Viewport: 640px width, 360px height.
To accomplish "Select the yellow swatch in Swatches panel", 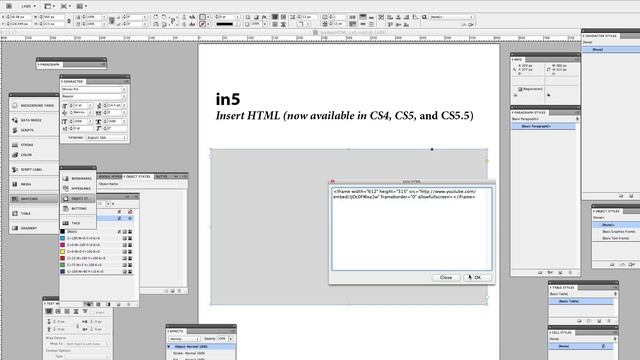I will coord(97,251).
